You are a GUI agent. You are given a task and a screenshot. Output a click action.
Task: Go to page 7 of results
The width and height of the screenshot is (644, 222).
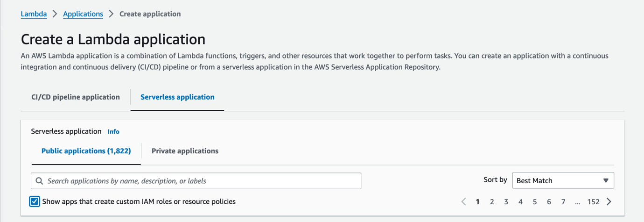click(x=563, y=202)
